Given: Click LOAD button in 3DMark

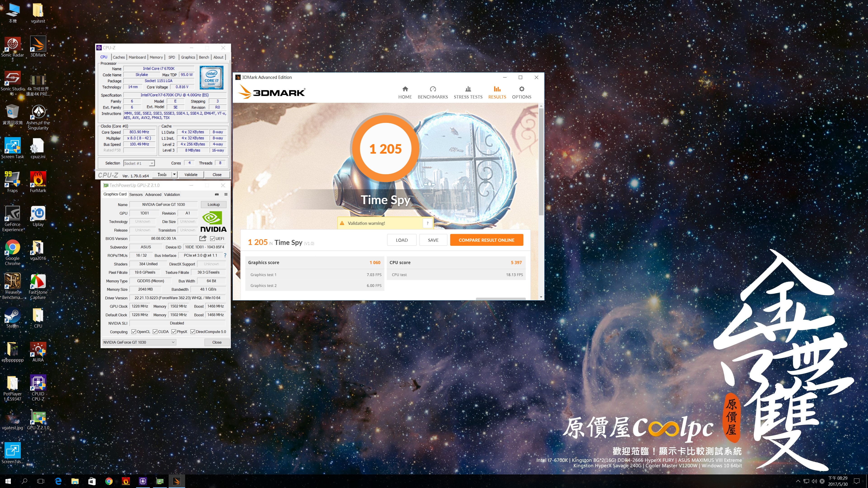Looking at the screenshot, I should click(402, 240).
